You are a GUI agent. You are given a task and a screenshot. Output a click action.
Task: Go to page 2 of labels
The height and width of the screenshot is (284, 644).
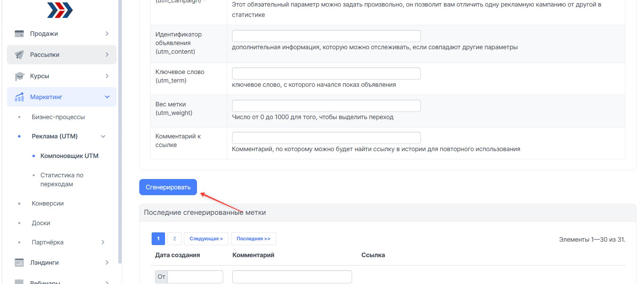coord(174,239)
